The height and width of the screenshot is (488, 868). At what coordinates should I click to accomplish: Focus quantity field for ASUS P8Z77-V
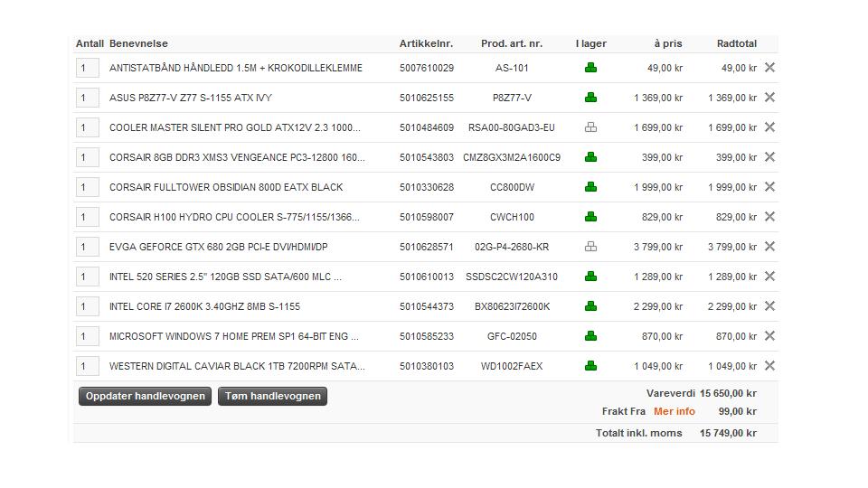tap(88, 98)
